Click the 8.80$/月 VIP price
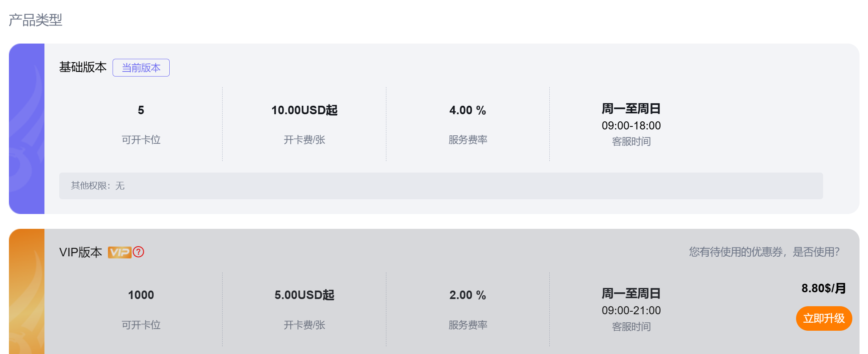Viewport: 868px width, 354px height. 823,288
